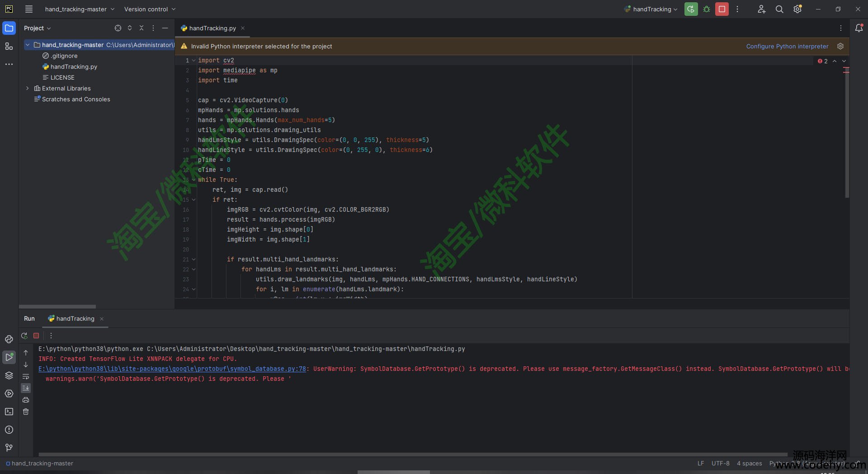The height and width of the screenshot is (474, 868).
Task: Show more tool windows ellipsis
Action: tap(9, 64)
